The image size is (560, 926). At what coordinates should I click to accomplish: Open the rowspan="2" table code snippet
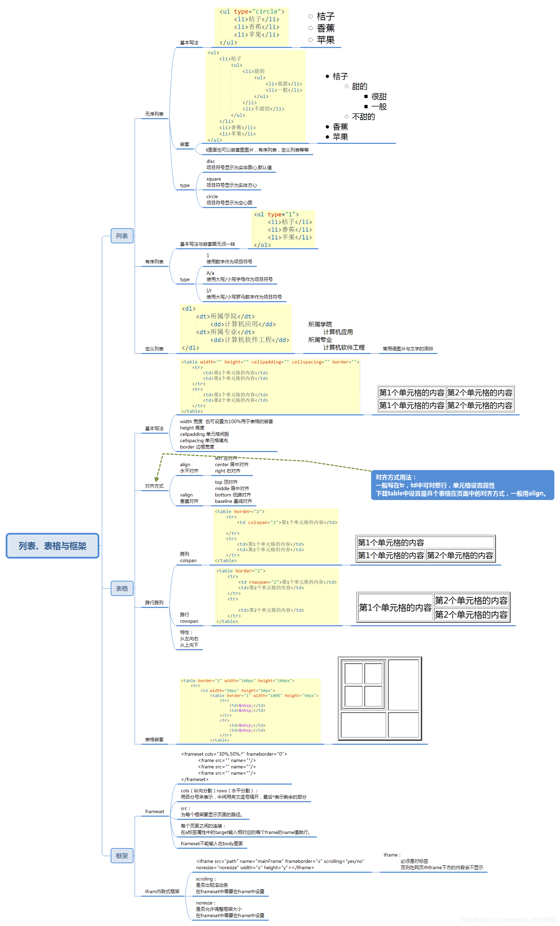277,596
